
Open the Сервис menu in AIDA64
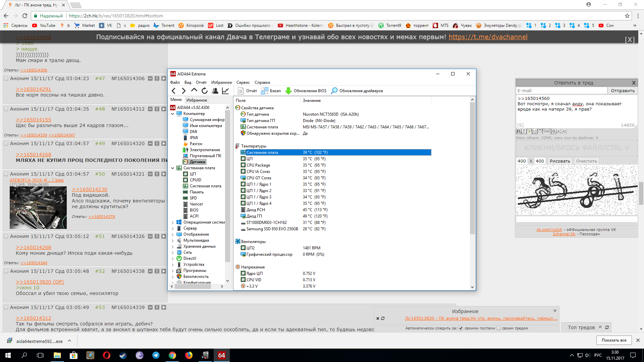pyautogui.click(x=243, y=82)
